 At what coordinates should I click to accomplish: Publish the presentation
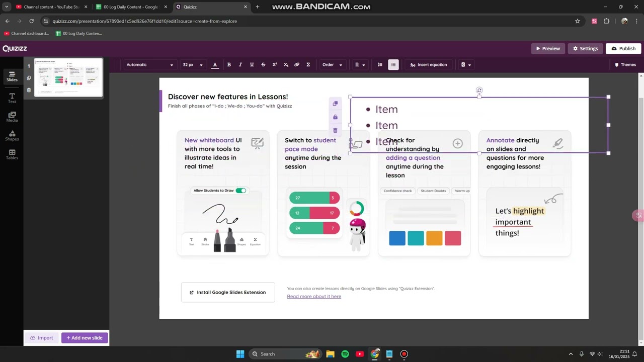tap(623, 48)
